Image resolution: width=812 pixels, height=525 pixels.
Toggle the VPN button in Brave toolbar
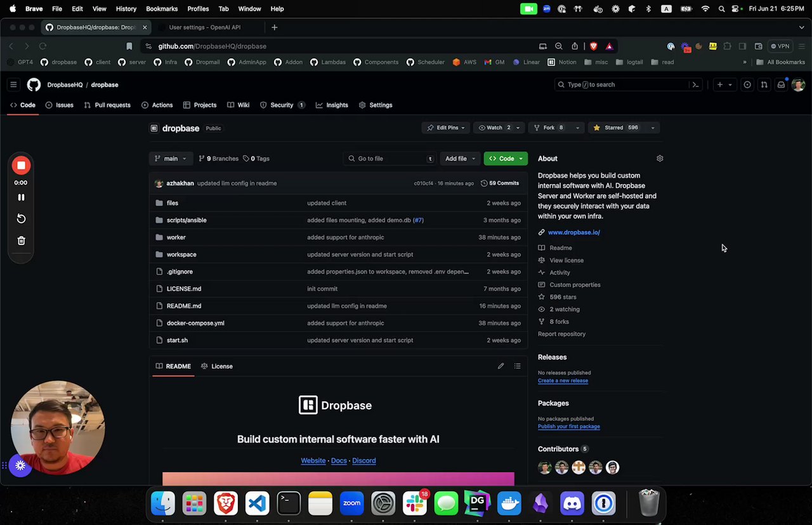point(780,46)
